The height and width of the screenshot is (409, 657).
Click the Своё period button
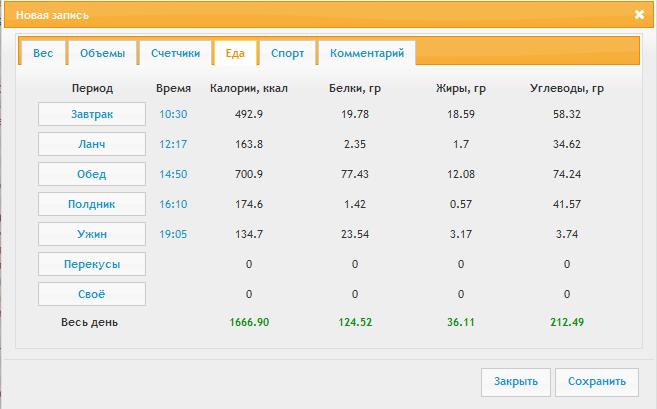pyautogui.click(x=92, y=294)
